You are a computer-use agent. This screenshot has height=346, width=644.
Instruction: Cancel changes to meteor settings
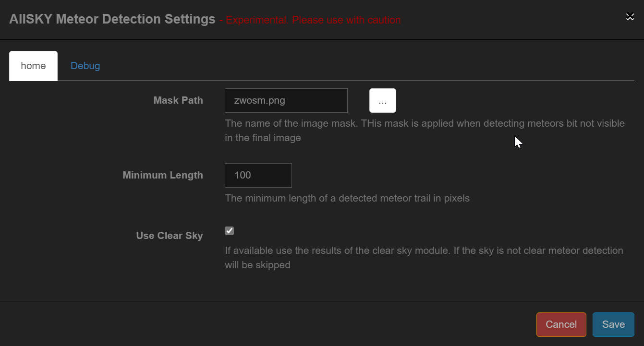coord(561,324)
